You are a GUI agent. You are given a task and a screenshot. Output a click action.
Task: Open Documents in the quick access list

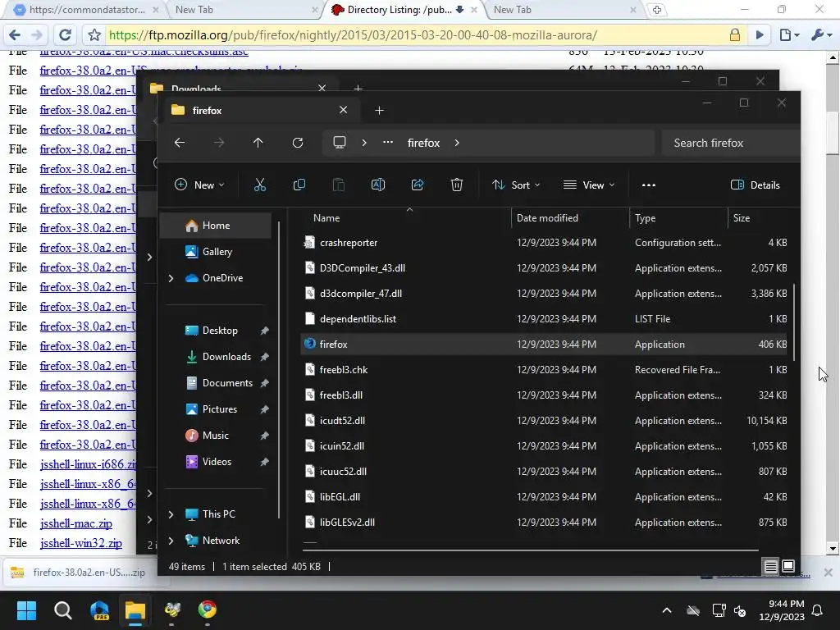point(227,383)
